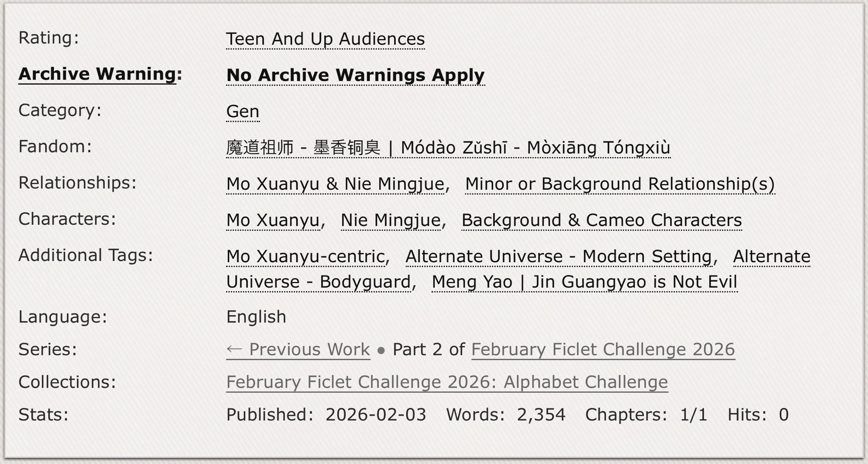This screenshot has width=868, height=464.
Task: Select Alternate Universe - Modern Setting tag
Action: pos(559,257)
